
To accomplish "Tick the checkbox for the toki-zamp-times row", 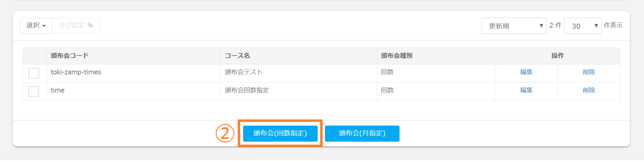I will click(34, 73).
